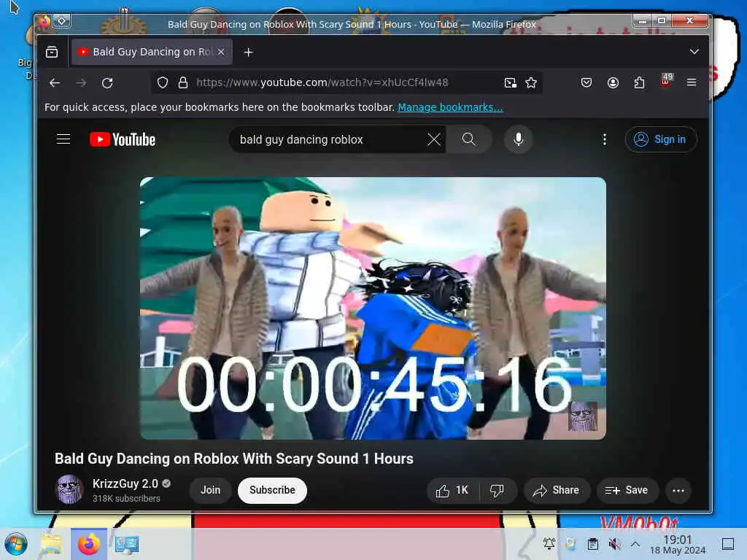Open Windows Start menu

(x=16, y=544)
